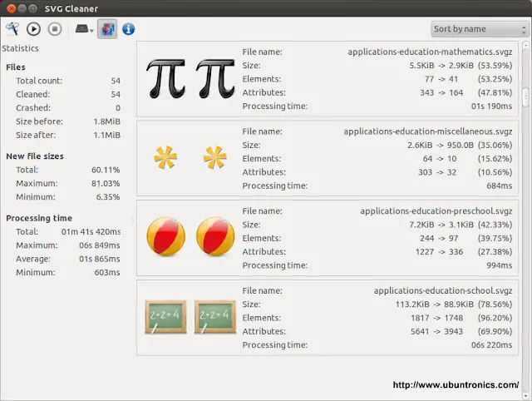Stop processing with the stop button

pyautogui.click(x=55, y=29)
